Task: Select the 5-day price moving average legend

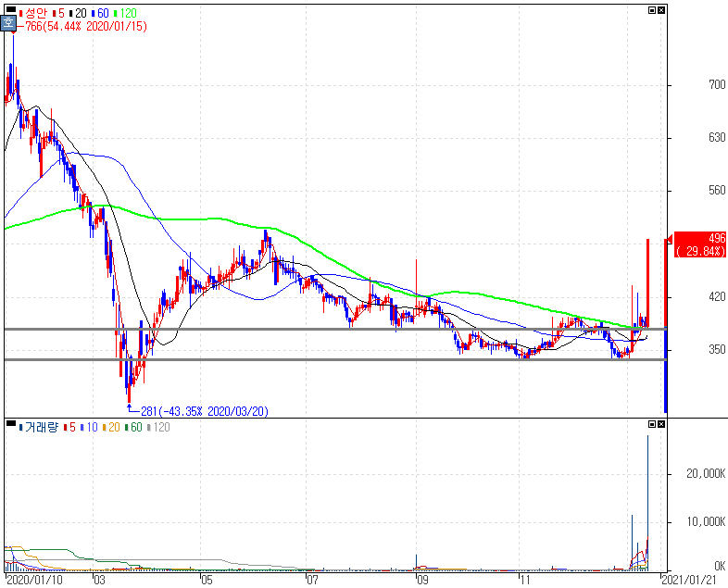Action: pos(58,13)
